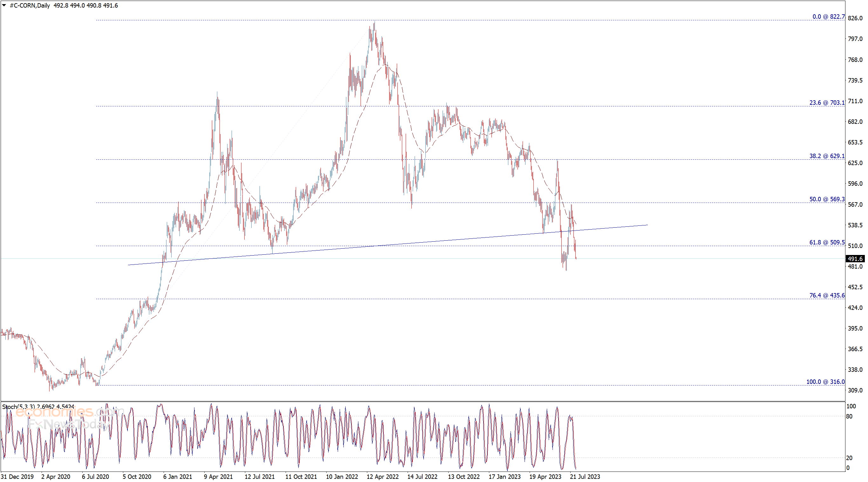868x482 pixels.
Task: Click the date label 6 Jan 2021
Action: tap(178, 477)
